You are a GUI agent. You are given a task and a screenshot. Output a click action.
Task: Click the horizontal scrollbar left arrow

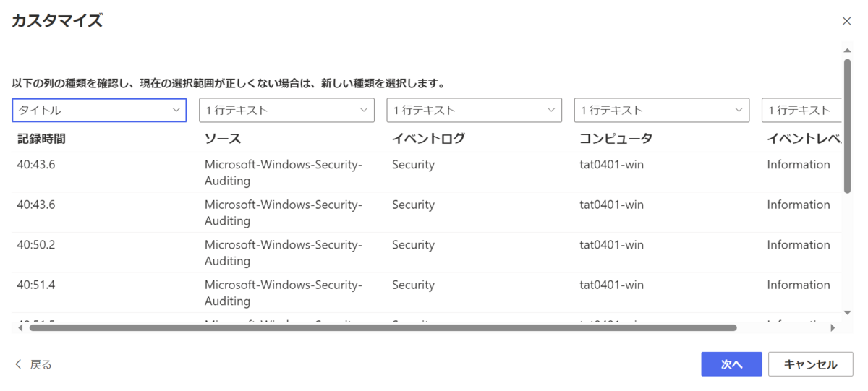[x=21, y=327]
